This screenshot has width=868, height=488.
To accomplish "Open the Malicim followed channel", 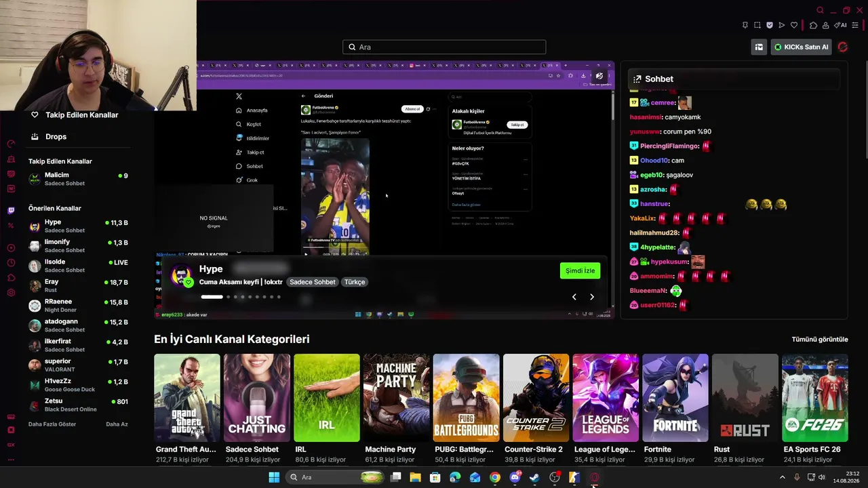I will click(78, 179).
